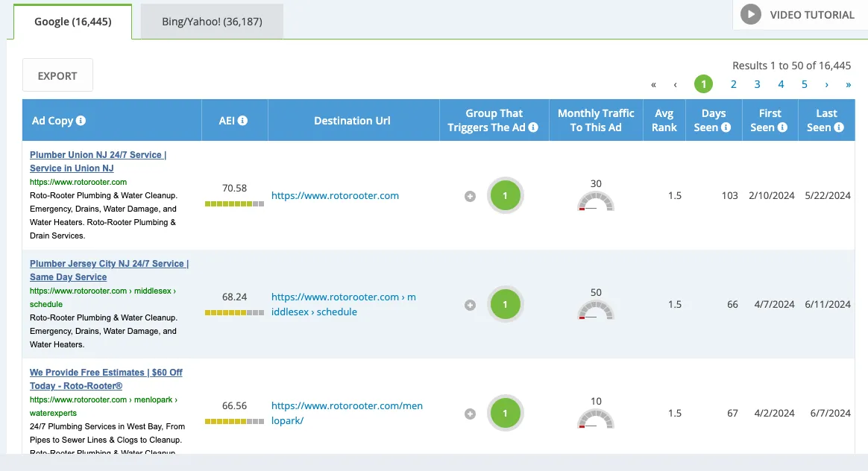Open VIDEO TUTORIAL
868x471 pixels.
pos(800,15)
